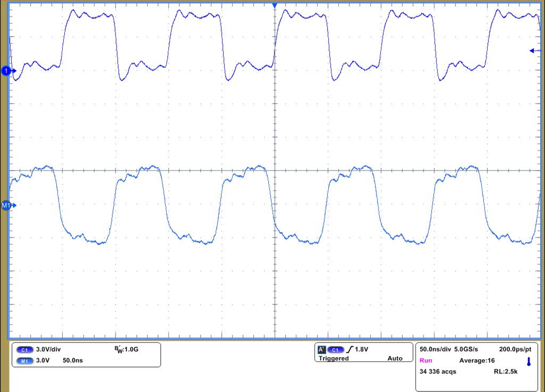Click the trigger position marker at top of grid
This screenshot has height=392, width=545.
274,5
